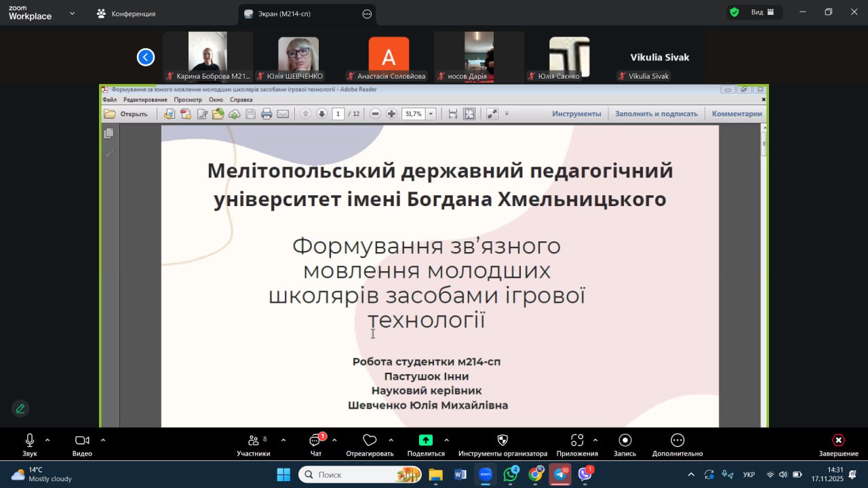Screen dimensions: 868x488
Task: Toggle microphone mute in Zoom
Action: tap(29, 441)
